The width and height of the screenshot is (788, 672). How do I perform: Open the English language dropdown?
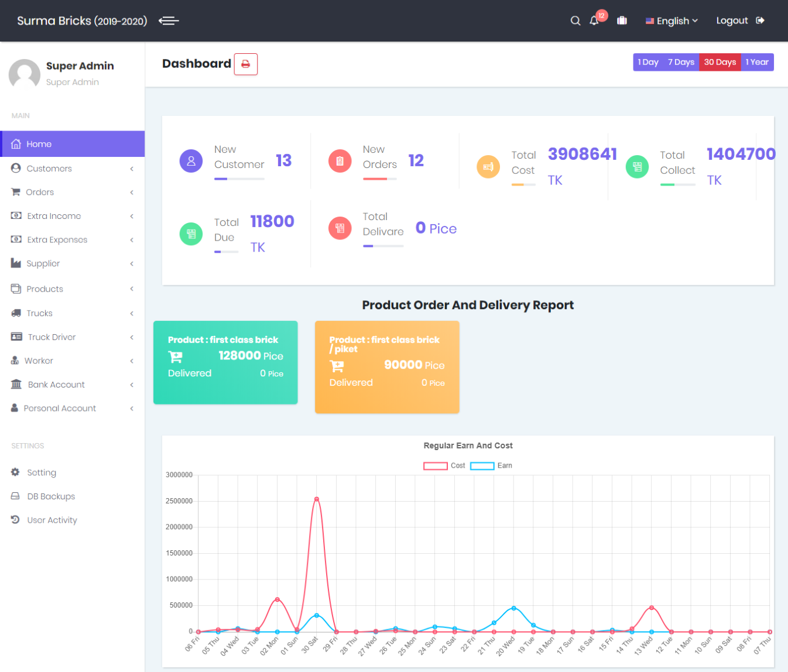(671, 21)
